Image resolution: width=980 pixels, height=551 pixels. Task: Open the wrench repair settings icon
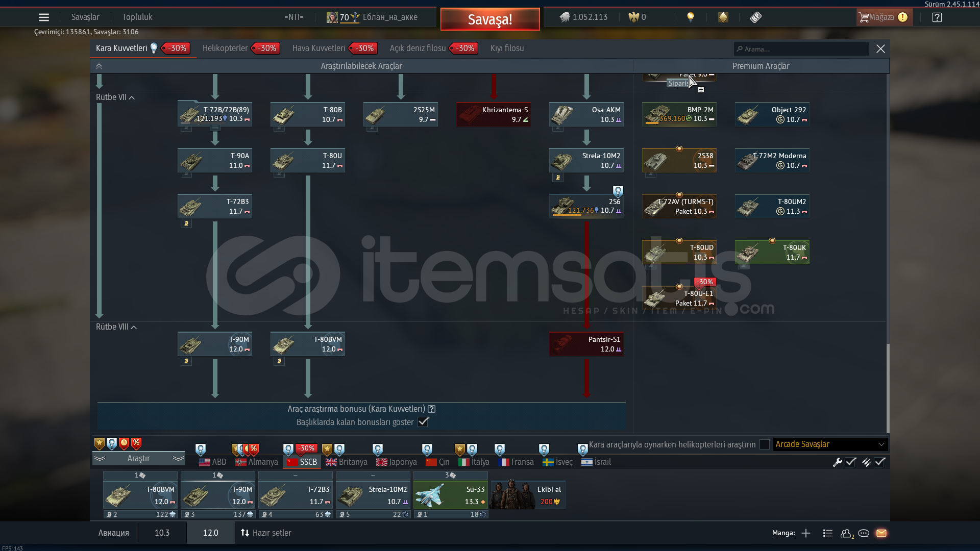pos(837,462)
